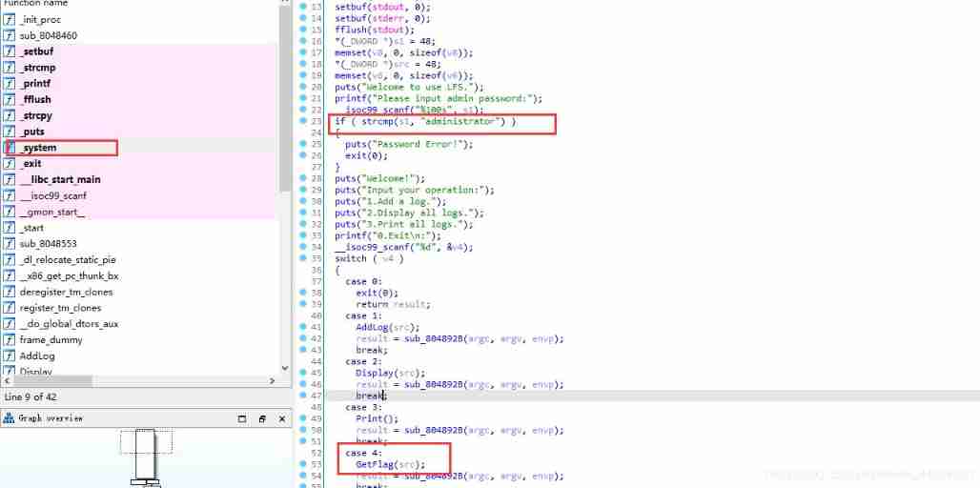
Task: Click the function icon beside sub_8048460
Action: pos(10,35)
